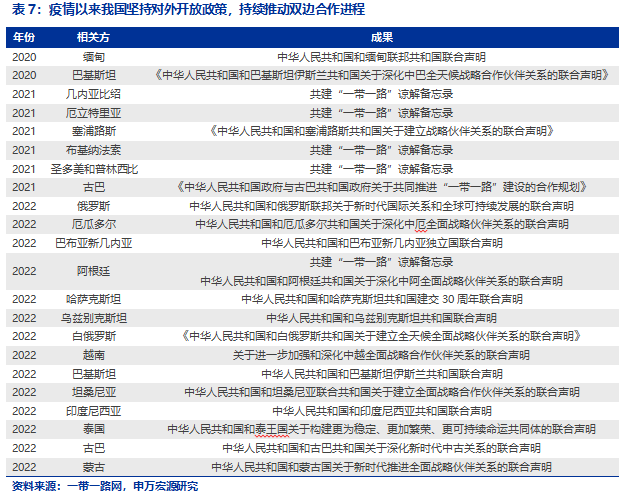Image resolution: width=626 pixels, height=494 pixels.
Task: Click the 白俄罗斯 全天候全面战略伙伴关系 statement
Action: 382,336
